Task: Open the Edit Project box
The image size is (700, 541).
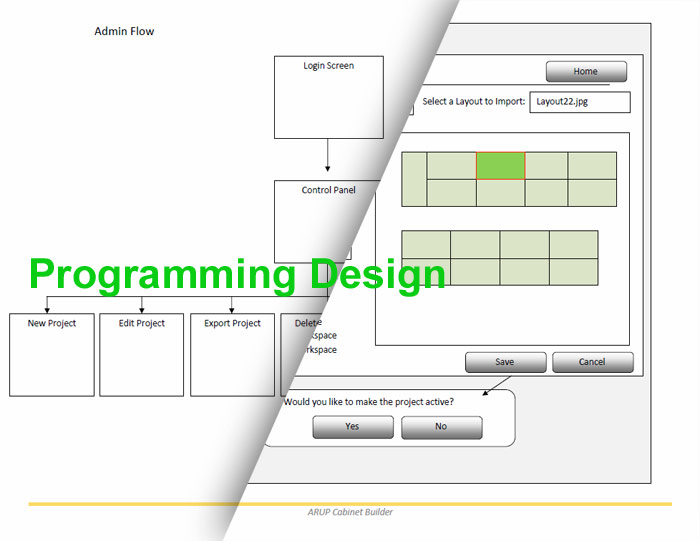Action: [142, 354]
